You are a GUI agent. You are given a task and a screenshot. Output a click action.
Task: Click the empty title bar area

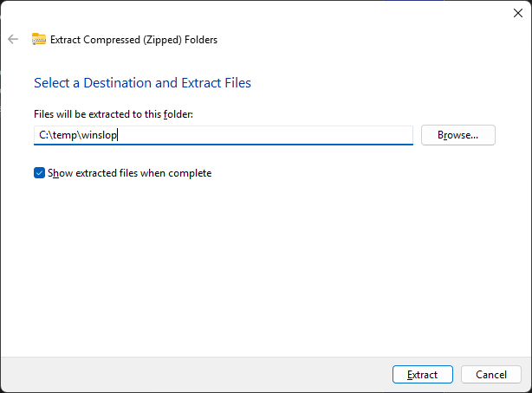pyautogui.click(x=260, y=13)
